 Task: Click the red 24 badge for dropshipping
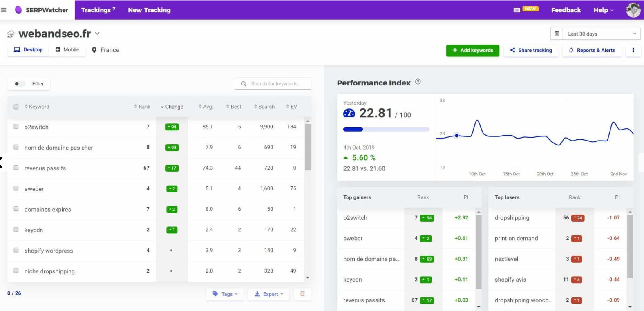pos(578,218)
